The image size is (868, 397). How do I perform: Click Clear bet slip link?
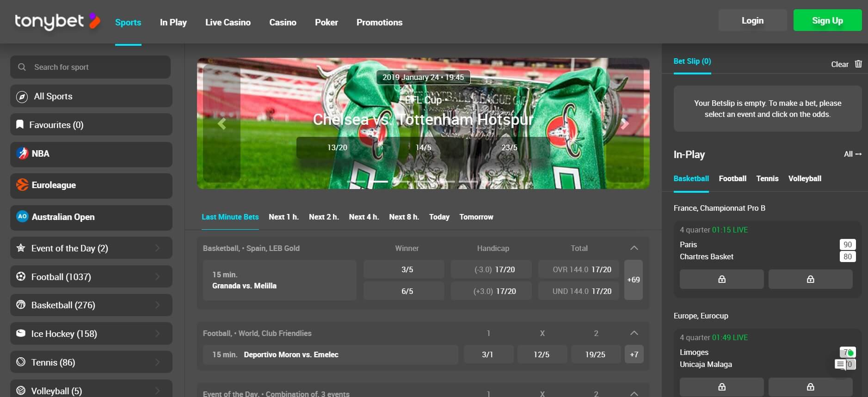[840, 64]
